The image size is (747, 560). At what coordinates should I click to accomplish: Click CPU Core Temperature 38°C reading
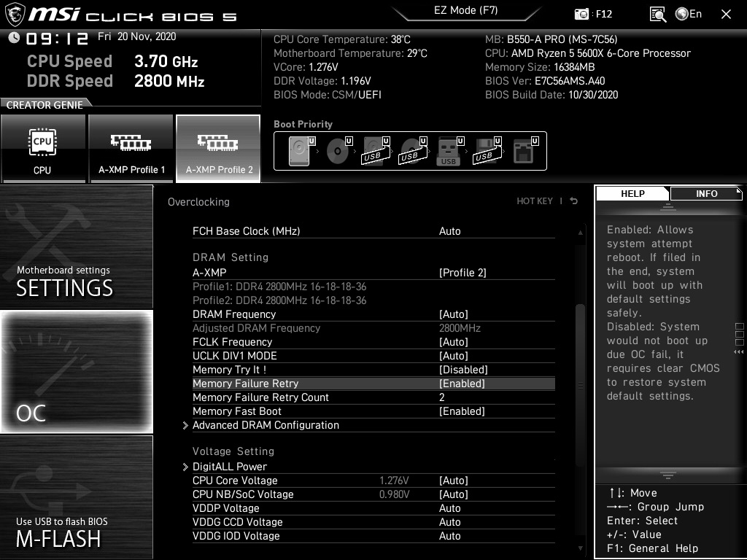[341, 39]
